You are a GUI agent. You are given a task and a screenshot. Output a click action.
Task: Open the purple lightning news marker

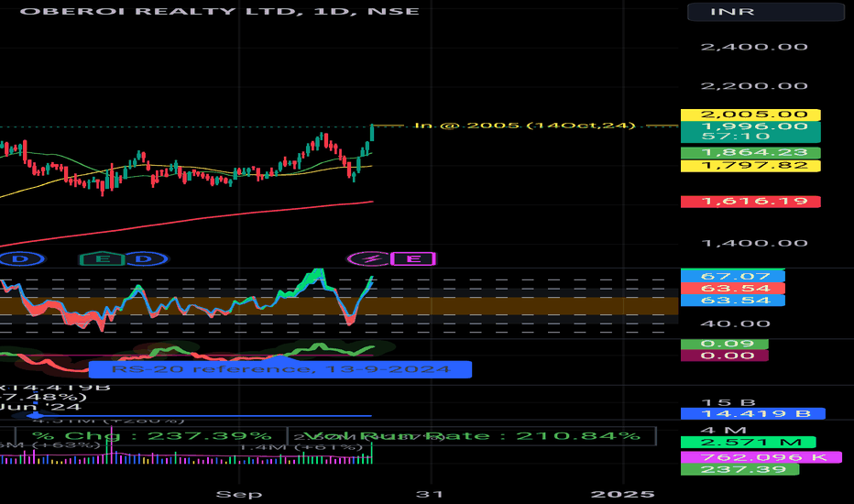tap(371, 258)
